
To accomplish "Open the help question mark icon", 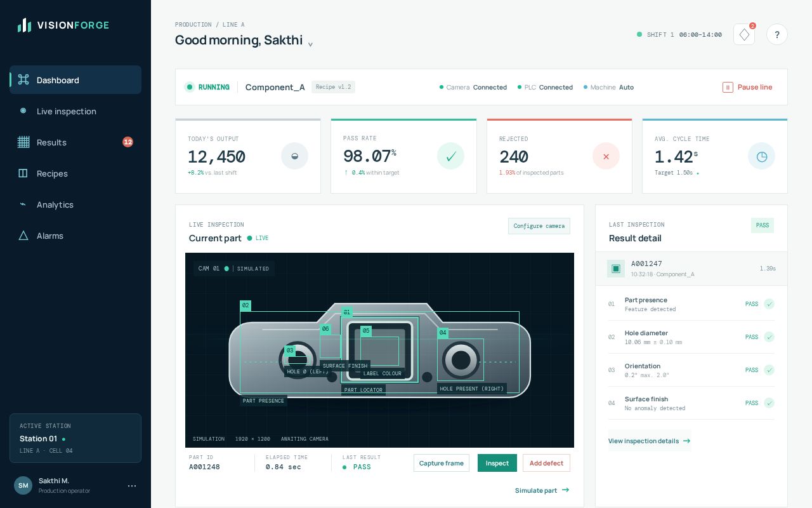I will point(777,34).
